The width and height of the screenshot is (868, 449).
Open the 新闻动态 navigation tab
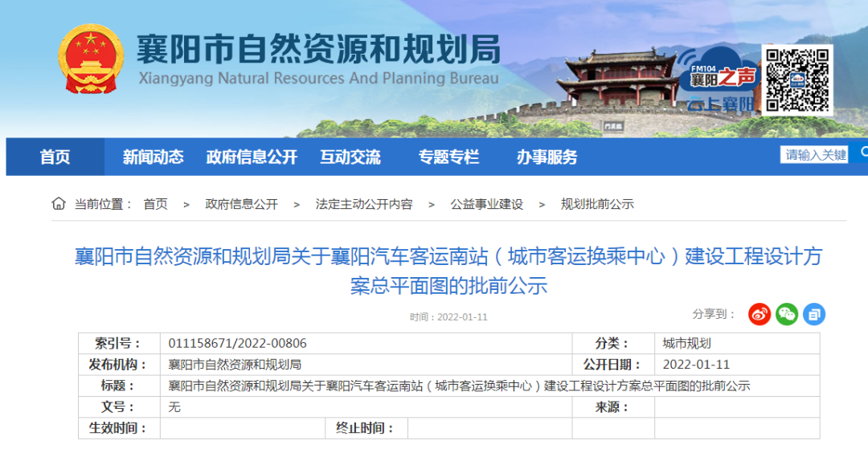(153, 157)
